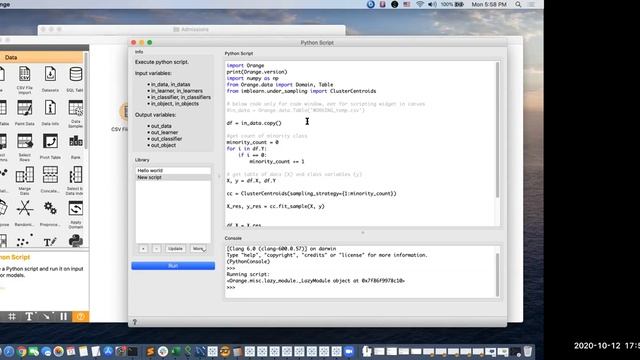Image resolution: width=640 pixels, height=360 pixels.
Task: Select the Apply Domain widget
Action: (x=76, y=214)
